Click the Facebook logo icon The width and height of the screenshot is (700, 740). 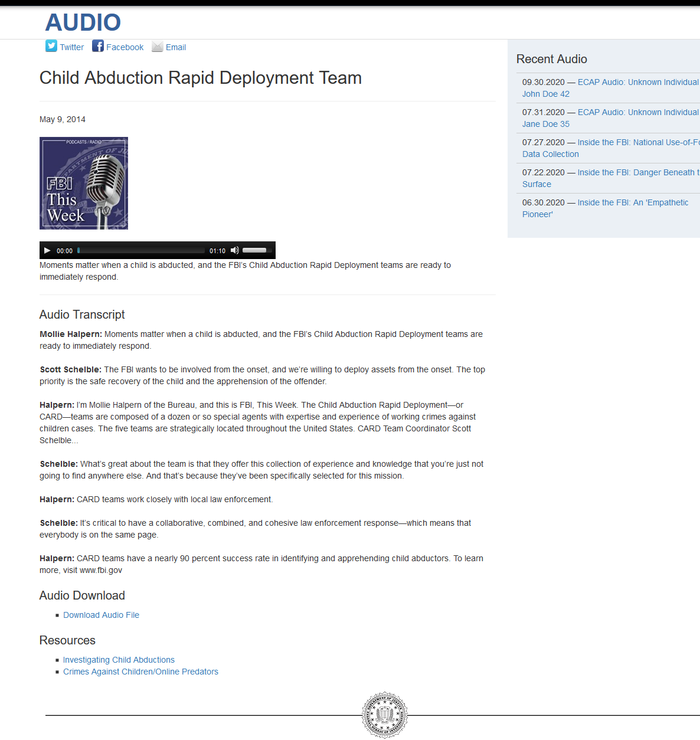point(98,46)
